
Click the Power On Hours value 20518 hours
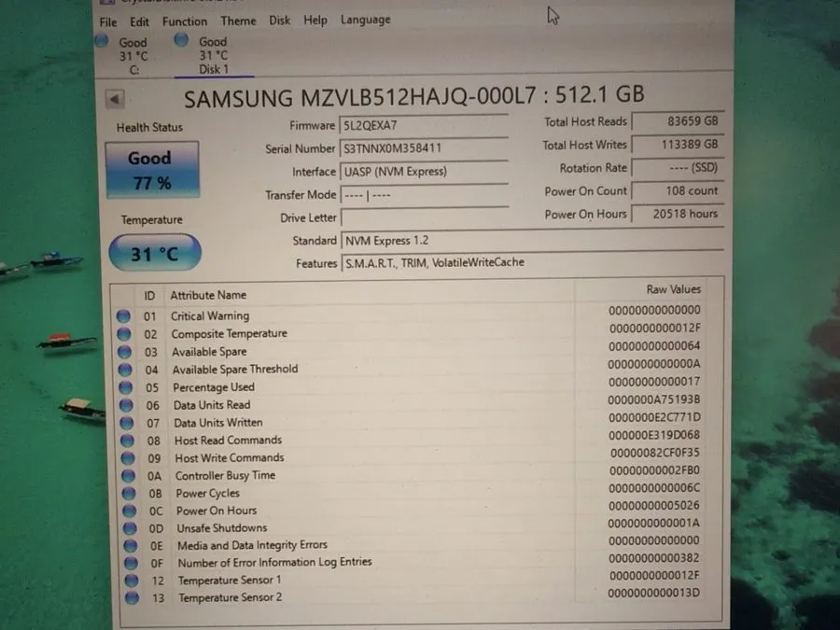coord(678,214)
